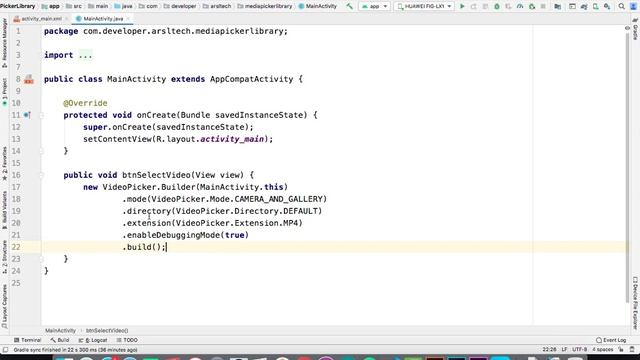Open the Favorites side panel
The height and width of the screenshot is (360, 640).
4,164
